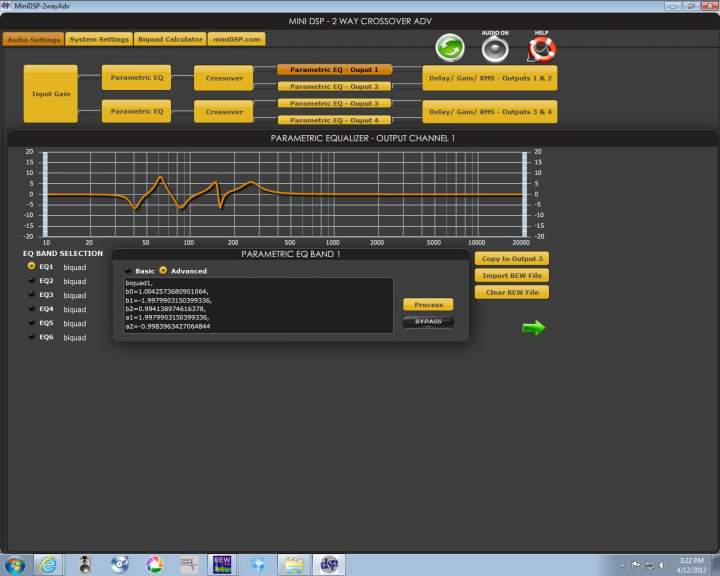Click the disc media player taskbar icon
Viewport: 720px width, 576px height.
(x=119, y=565)
